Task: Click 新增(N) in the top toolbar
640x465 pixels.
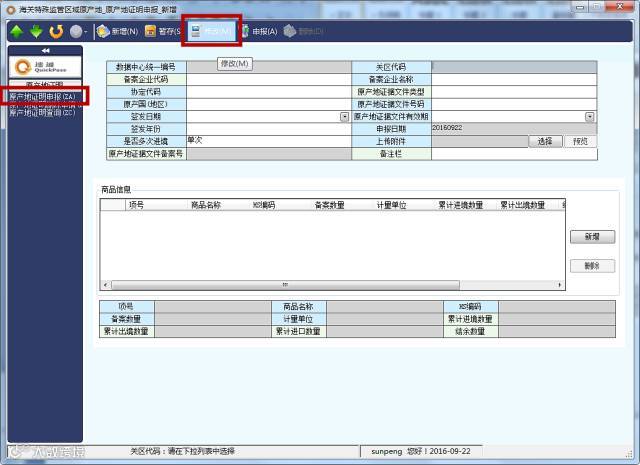Action: click(x=118, y=31)
